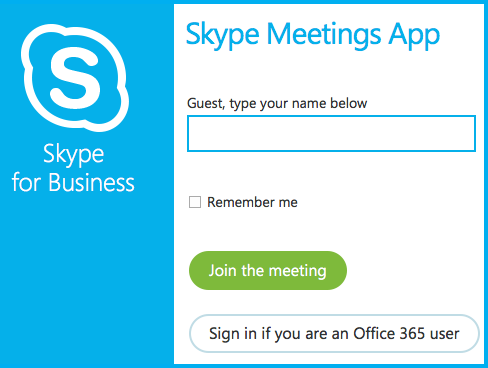
Task: Click the words 'for Business' in the sidebar
Action: point(73,182)
